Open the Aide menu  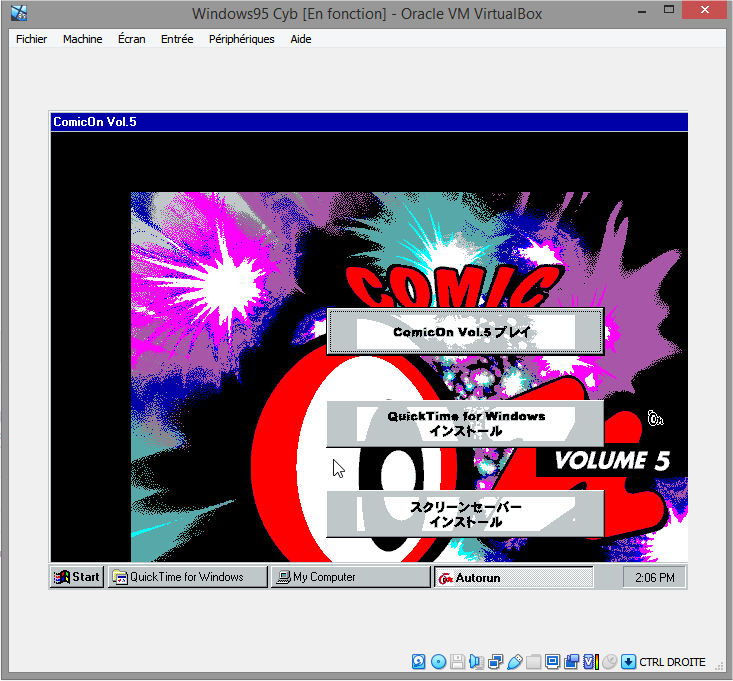point(301,39)
